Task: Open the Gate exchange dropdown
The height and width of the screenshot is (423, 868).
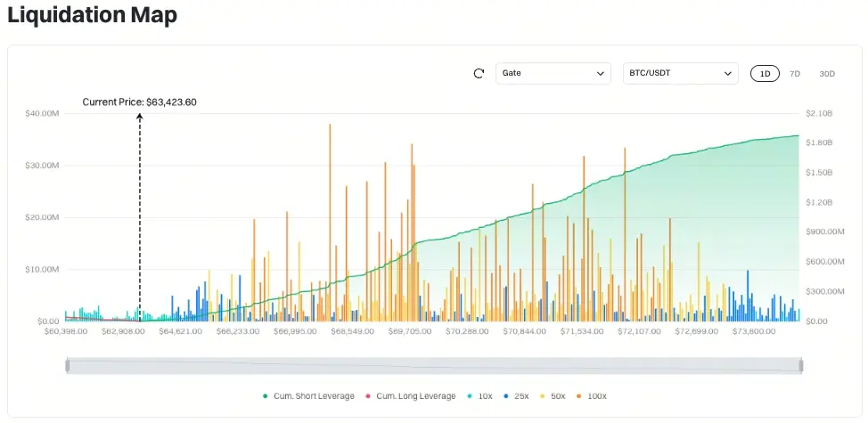Action: [553, 74]
